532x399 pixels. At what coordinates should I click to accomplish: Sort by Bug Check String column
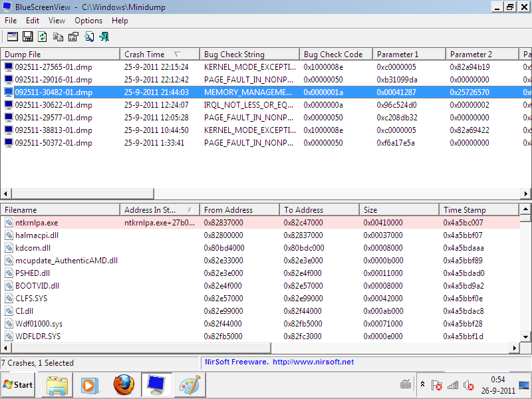coord(250,55)
